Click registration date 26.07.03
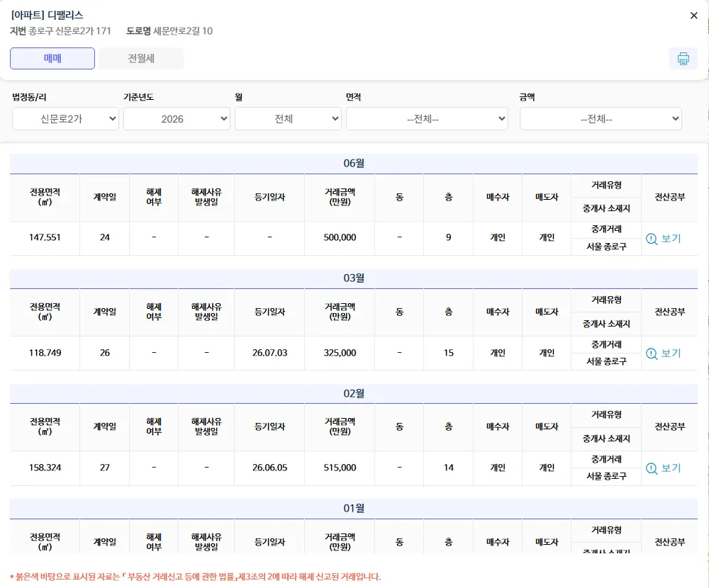Screen dimensions: 709x588 point(269,353)
